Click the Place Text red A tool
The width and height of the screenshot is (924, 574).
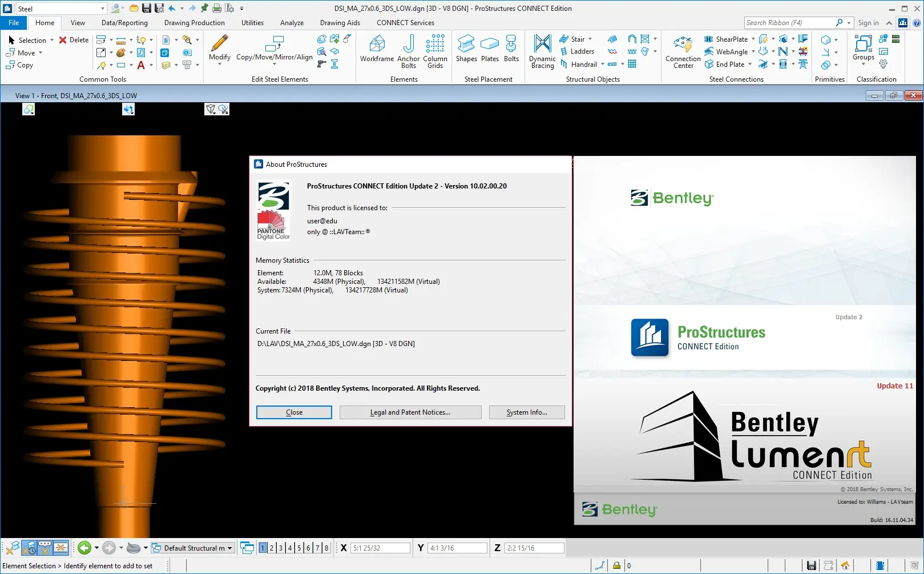point(141,65)
